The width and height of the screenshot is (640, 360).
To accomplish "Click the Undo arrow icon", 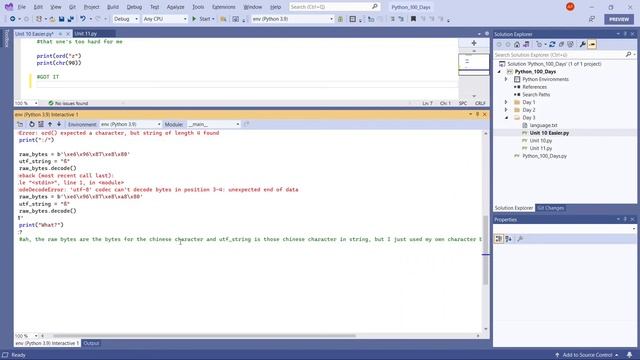I will click(x=83, y=19).
